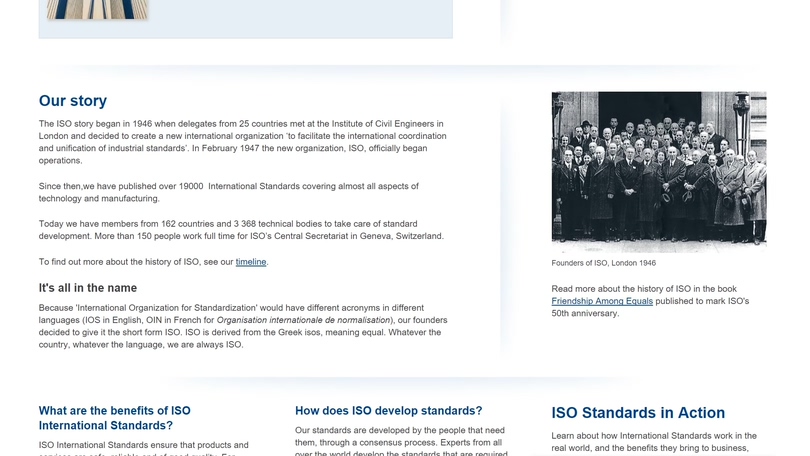Click the paragraph starting 'Because International Organization'
The height and width of the screenshot is (456, 810).
243,326
